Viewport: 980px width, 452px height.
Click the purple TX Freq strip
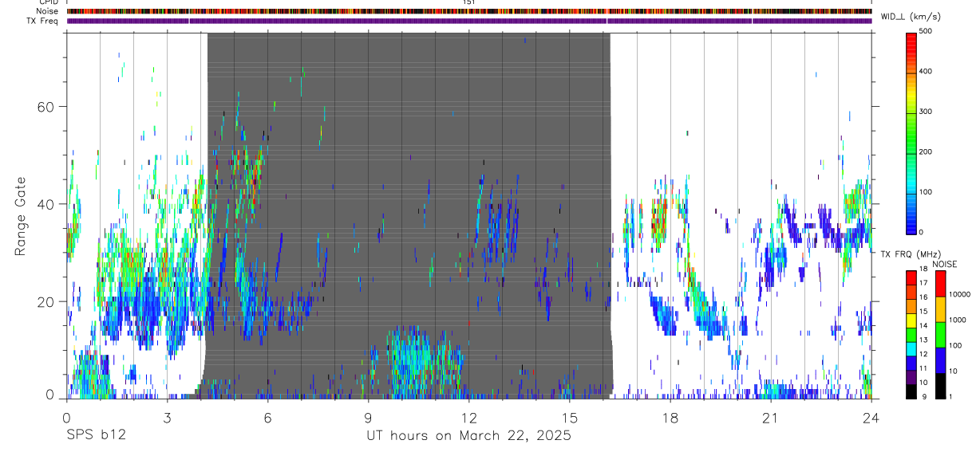[469, 21]
